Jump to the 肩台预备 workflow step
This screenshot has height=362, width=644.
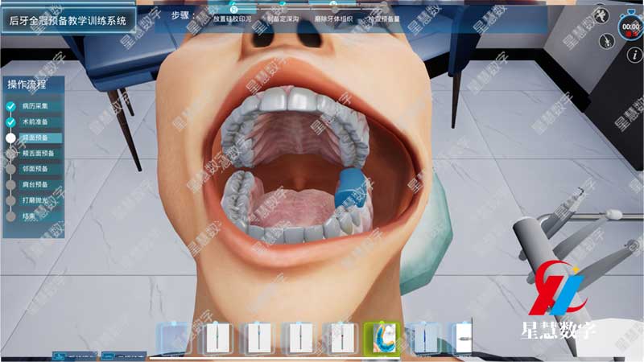tap(35, 185)
